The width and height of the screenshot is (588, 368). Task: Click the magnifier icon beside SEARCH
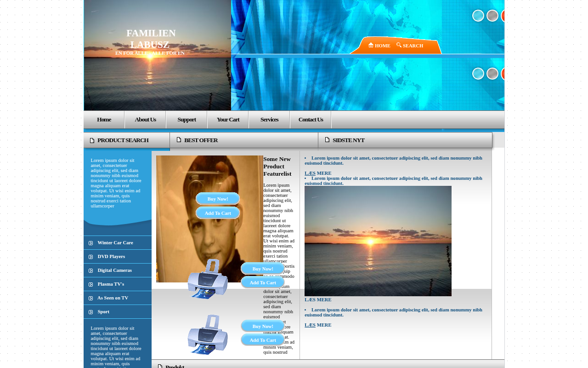pos(399,45)
